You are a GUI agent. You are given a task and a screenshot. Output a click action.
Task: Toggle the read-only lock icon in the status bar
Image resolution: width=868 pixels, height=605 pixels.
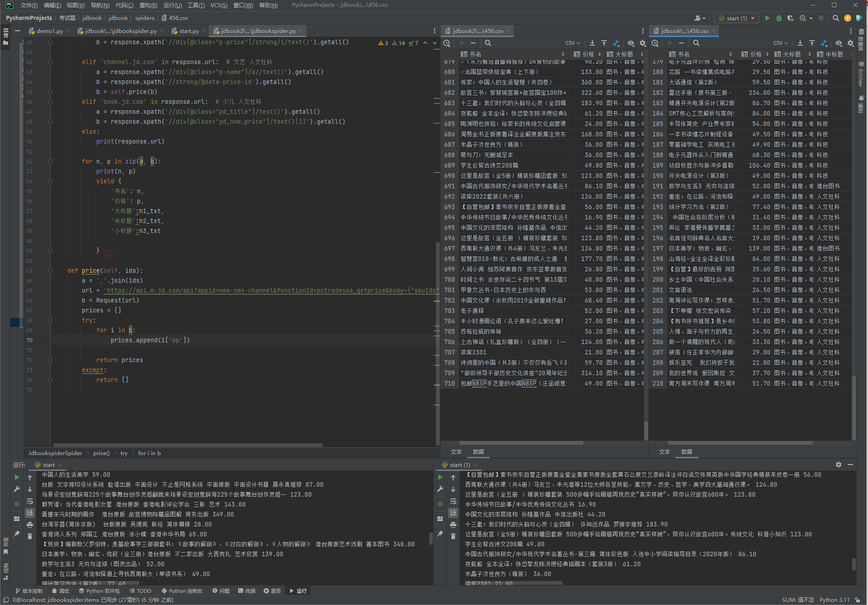tap(858, 600)
